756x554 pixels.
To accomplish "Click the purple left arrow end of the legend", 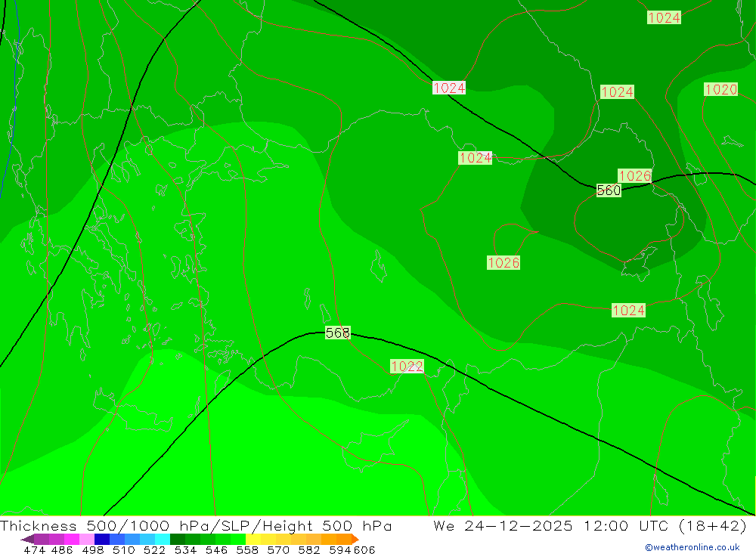I will click(27, 539).
